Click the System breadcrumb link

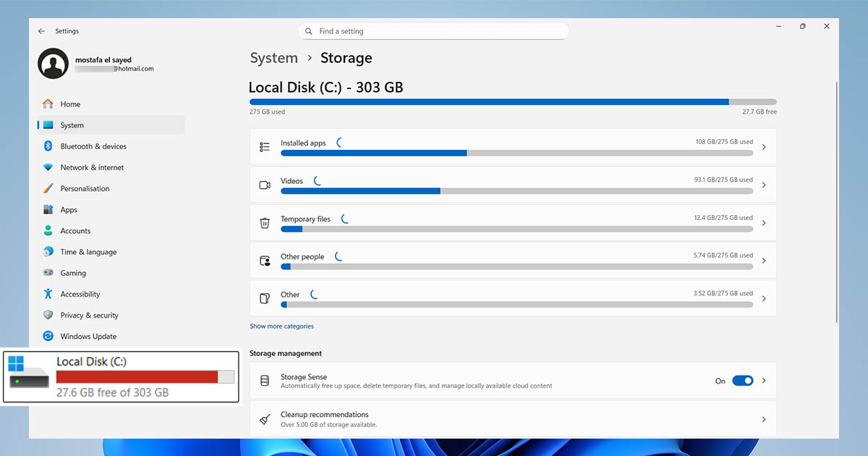click(273, 58)
